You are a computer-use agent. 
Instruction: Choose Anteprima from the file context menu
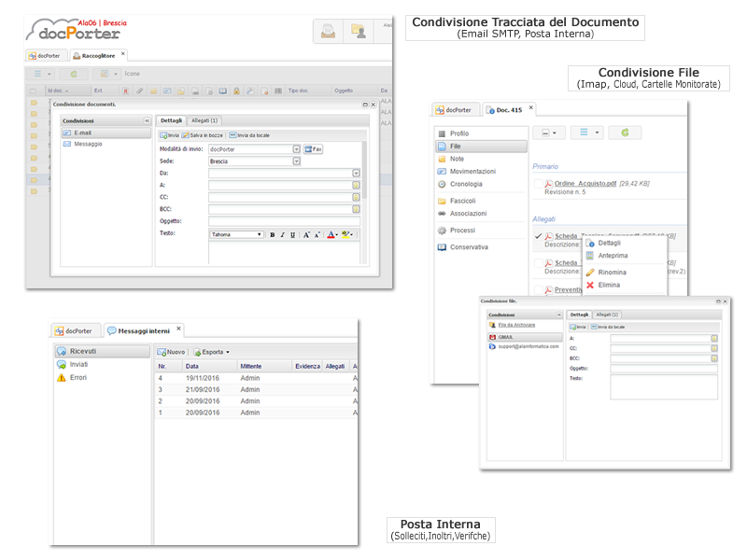click(624, 256)
